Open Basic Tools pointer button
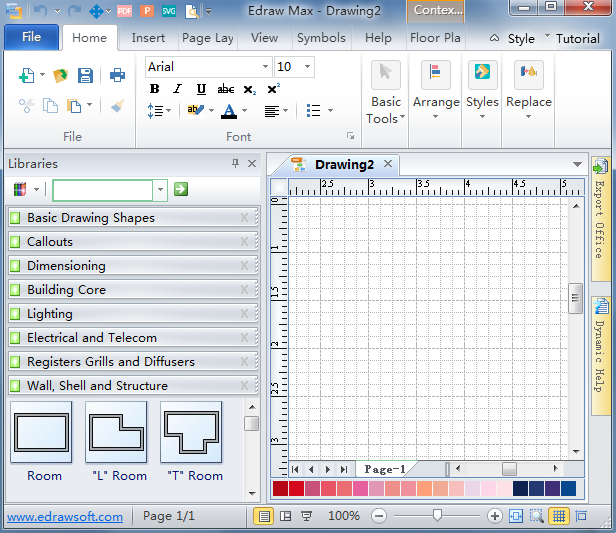The image size is (616, 533). coord(385,76)
